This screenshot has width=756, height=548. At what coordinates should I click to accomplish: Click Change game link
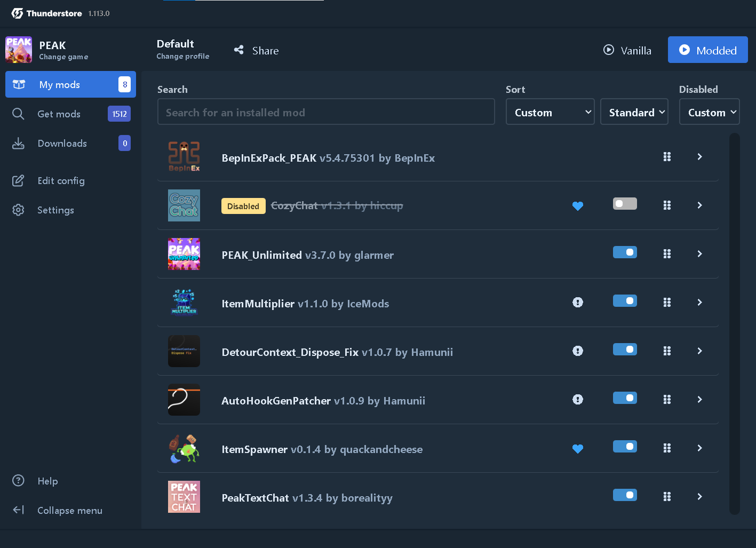[63, 57]
